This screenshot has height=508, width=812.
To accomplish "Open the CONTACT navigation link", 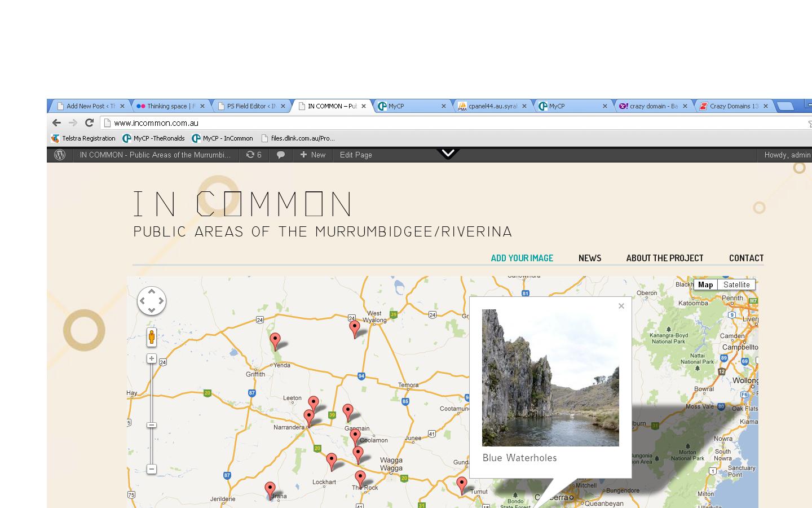I will [746, 258].
